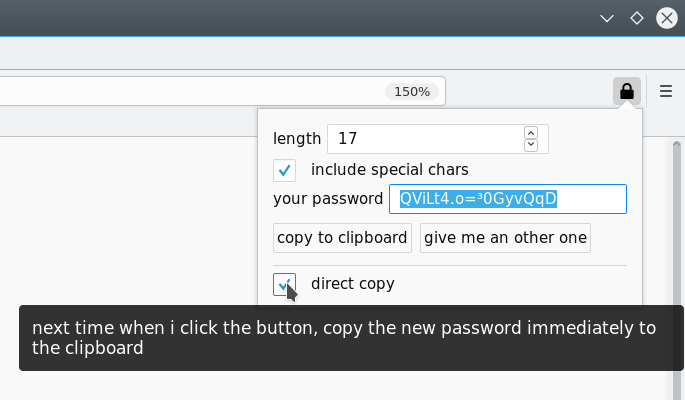This screenshot has width=685, height=400.
Task: Click the 'your password' label
Action: (328, 199)
